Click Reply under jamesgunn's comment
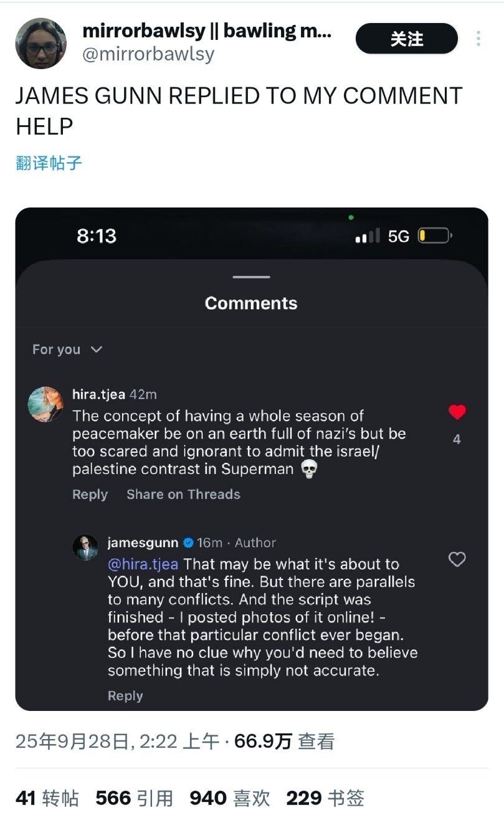Screen dimensions: 504x820 tap(125, 696)
